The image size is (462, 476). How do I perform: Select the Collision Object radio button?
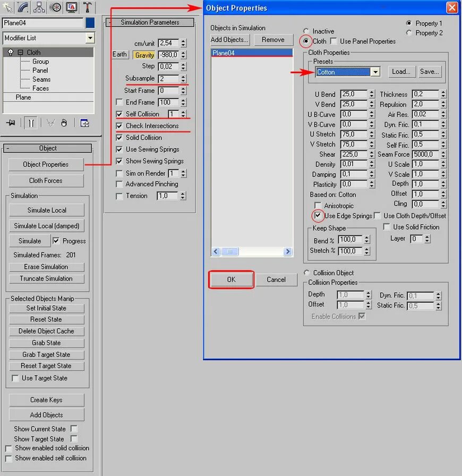click(306, 273)
